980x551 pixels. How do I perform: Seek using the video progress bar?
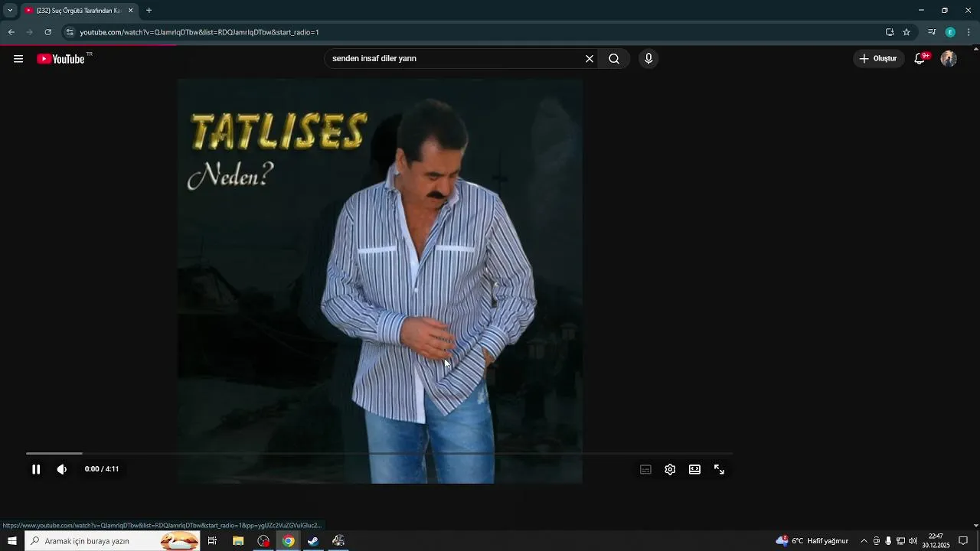[379, 454]
